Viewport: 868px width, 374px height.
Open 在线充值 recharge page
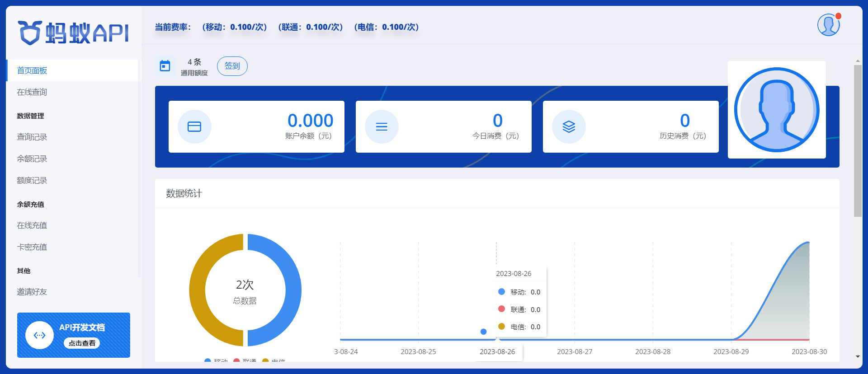32,225
